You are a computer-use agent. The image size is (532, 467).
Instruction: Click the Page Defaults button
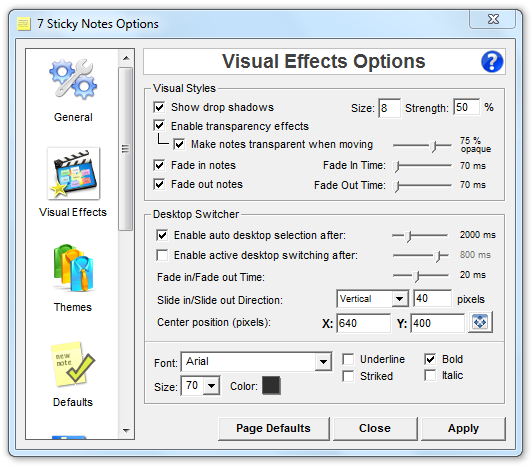click(x=274, y=429)
